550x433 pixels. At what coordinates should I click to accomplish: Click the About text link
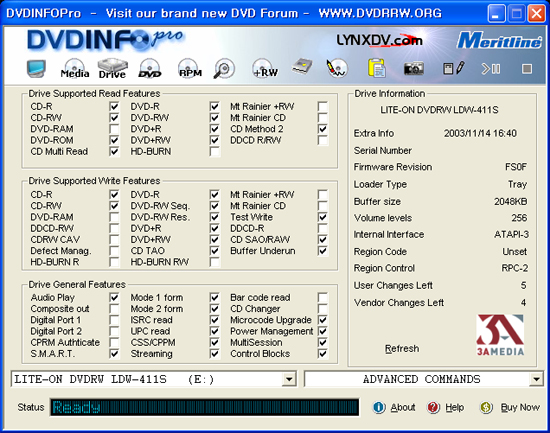pos(403,407)
